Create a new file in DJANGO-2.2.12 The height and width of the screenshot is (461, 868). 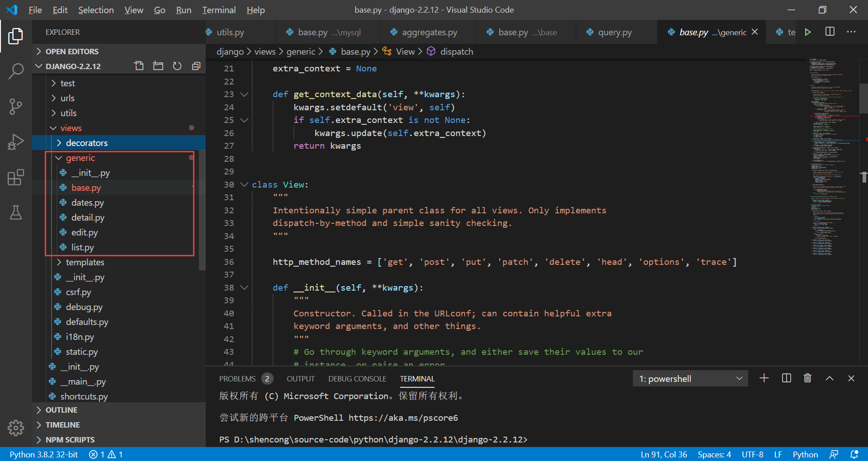click(139, 66)
